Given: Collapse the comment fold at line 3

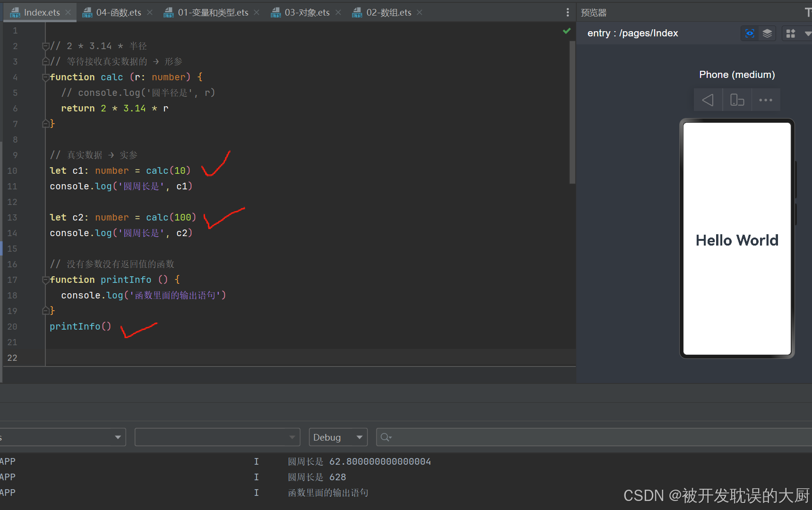Looking at the screenshot, I should click(45, 61).
